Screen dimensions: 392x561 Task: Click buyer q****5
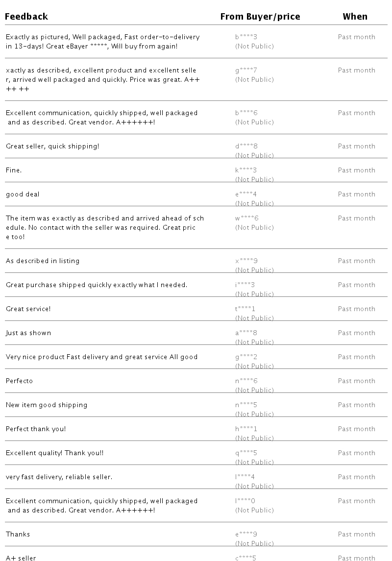(x=246, y=453)
